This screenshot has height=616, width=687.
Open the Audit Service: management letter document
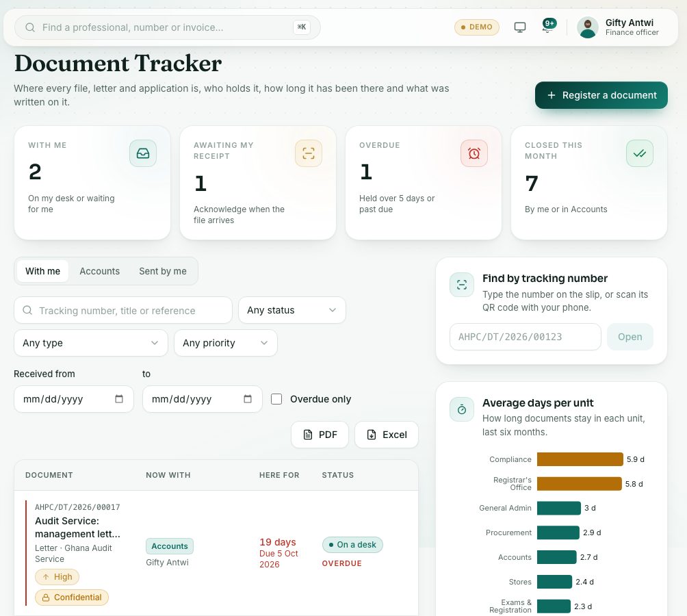pos(77,528)
